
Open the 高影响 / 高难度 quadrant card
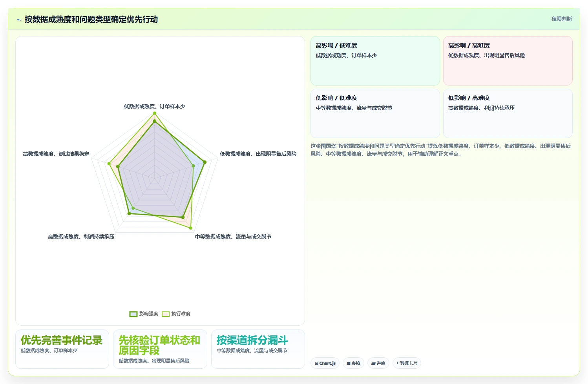click(x=508, y=61)
